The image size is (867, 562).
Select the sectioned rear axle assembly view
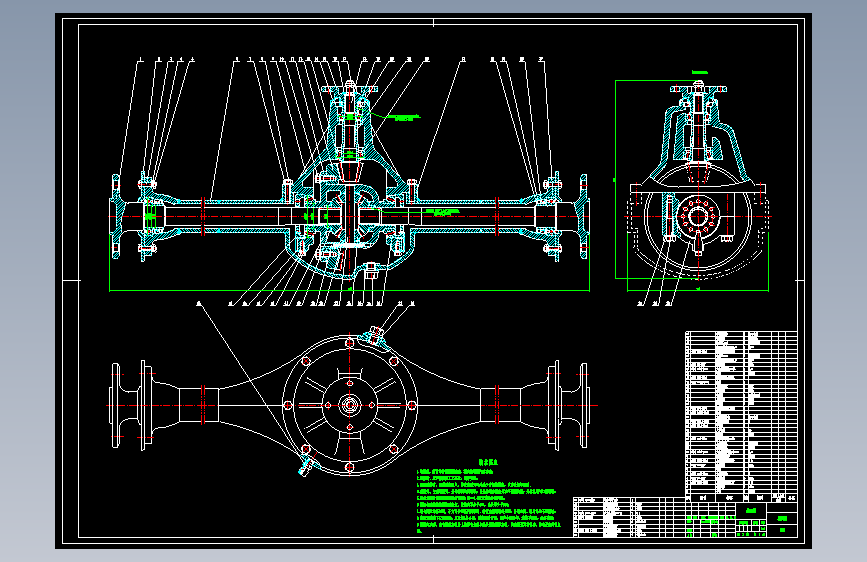click(x=349, y=183)
